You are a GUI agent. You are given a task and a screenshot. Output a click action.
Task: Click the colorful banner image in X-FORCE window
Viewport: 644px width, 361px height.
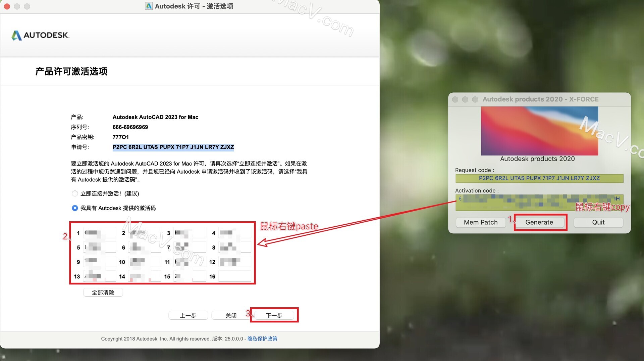539,131
